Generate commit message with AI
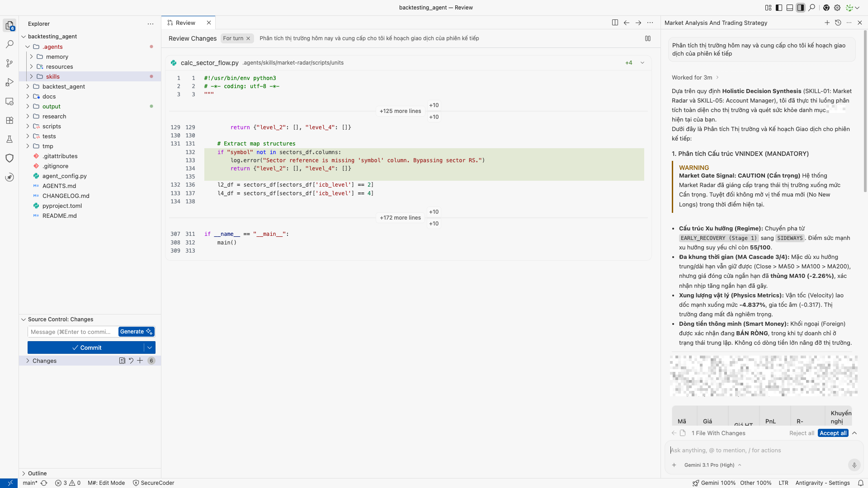Screen dimensions: 868x488 tap(137, 332)
